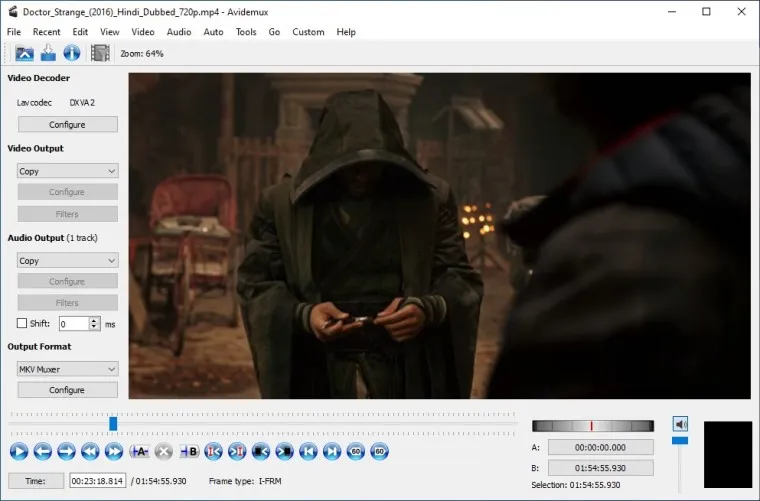
Task: Open the Edit menu
Action: [80, 32]
